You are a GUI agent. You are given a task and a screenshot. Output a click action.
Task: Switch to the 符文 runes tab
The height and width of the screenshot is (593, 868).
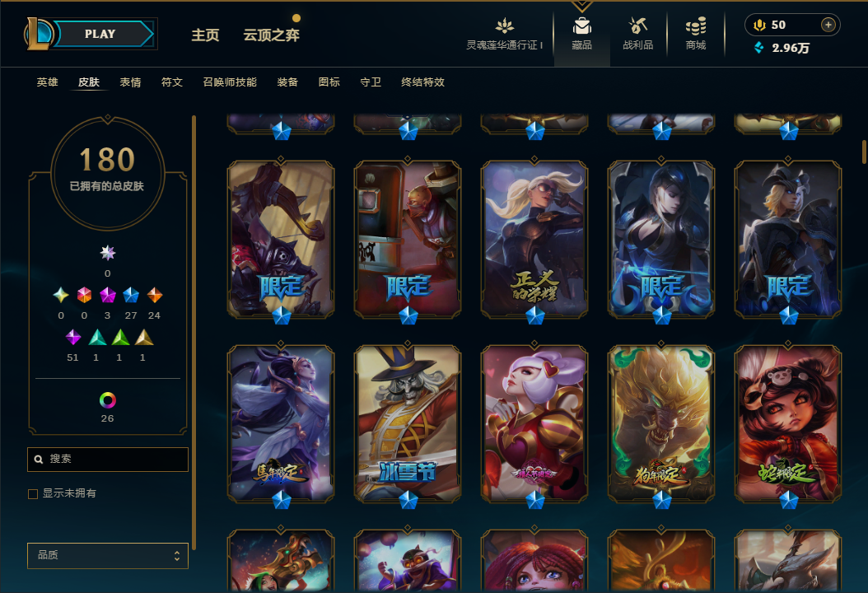pyautogui.click(x=172, y=82)
